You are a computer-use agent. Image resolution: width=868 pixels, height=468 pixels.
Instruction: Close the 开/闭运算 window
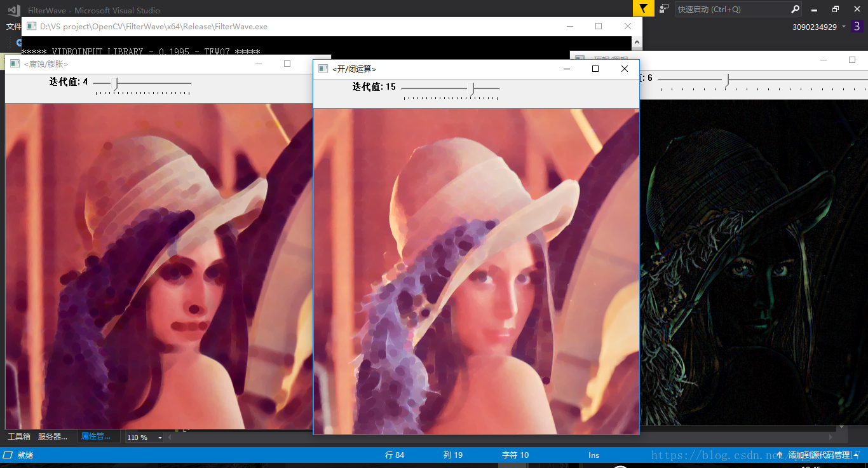pyautogui.click(x=625, y=69)
